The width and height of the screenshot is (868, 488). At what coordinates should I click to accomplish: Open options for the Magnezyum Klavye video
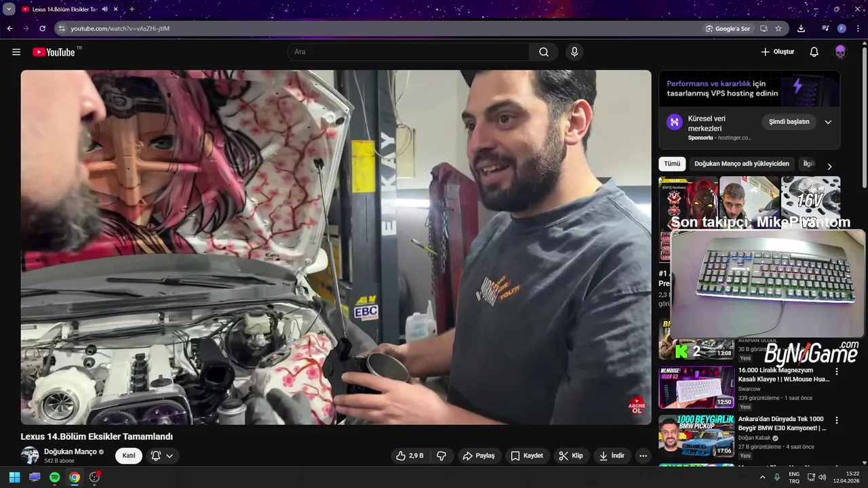(836, 371)
